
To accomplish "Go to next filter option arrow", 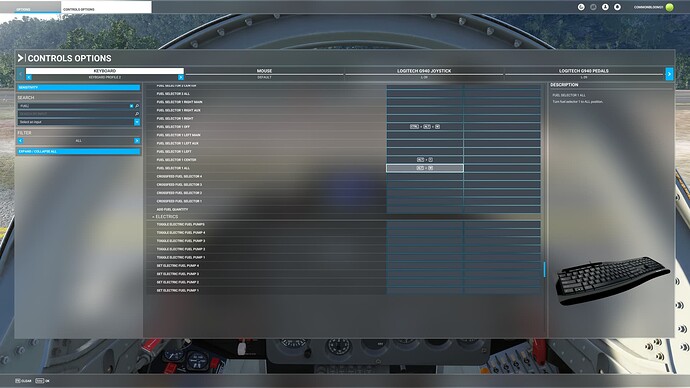I will tap(137, 141).
